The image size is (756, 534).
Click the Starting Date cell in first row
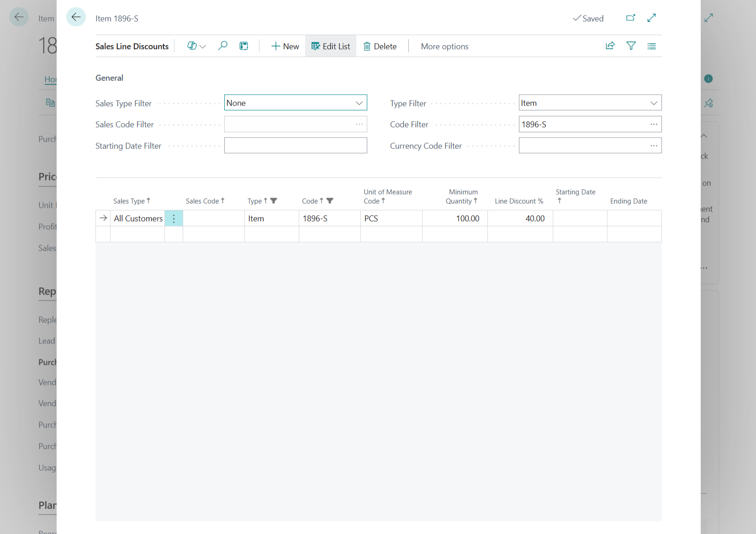(580, 218)
